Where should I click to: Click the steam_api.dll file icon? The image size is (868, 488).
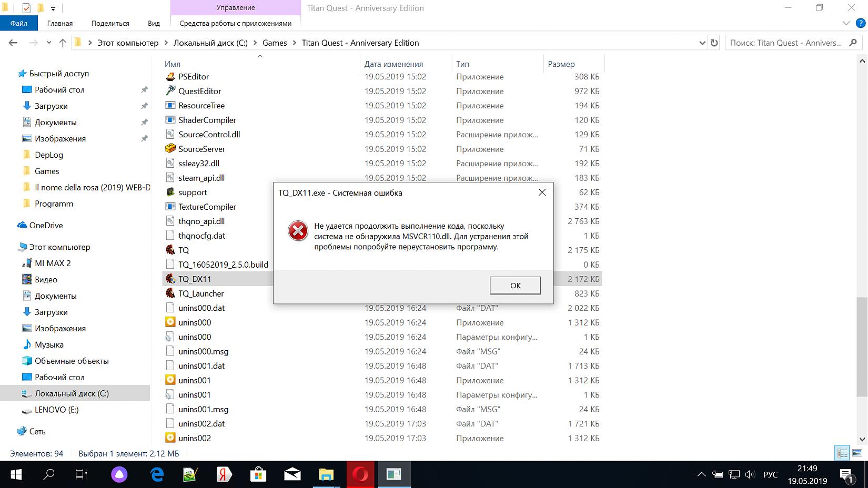click(x=170, y=178)
